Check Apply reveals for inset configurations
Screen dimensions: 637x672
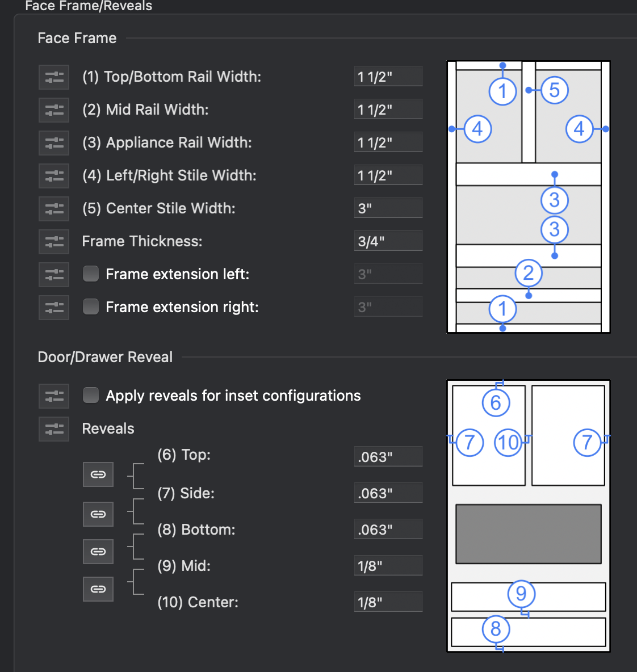91,396
